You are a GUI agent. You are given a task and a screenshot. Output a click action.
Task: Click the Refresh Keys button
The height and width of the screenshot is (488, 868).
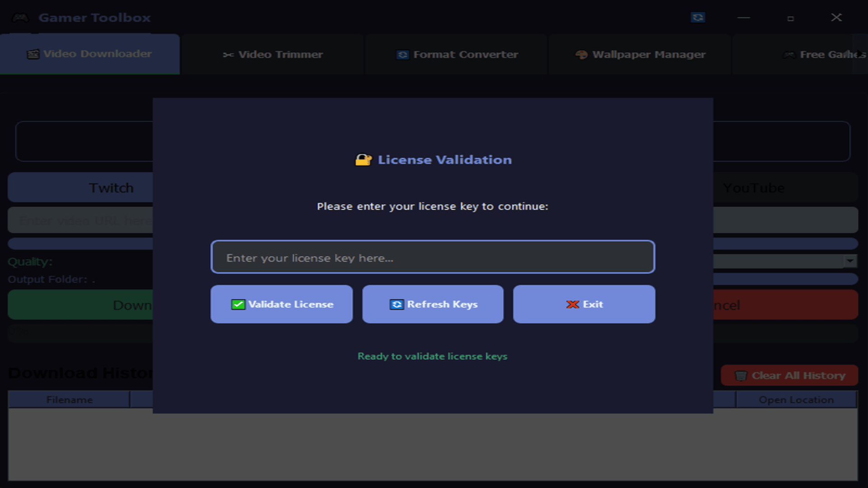pos(433,304)
